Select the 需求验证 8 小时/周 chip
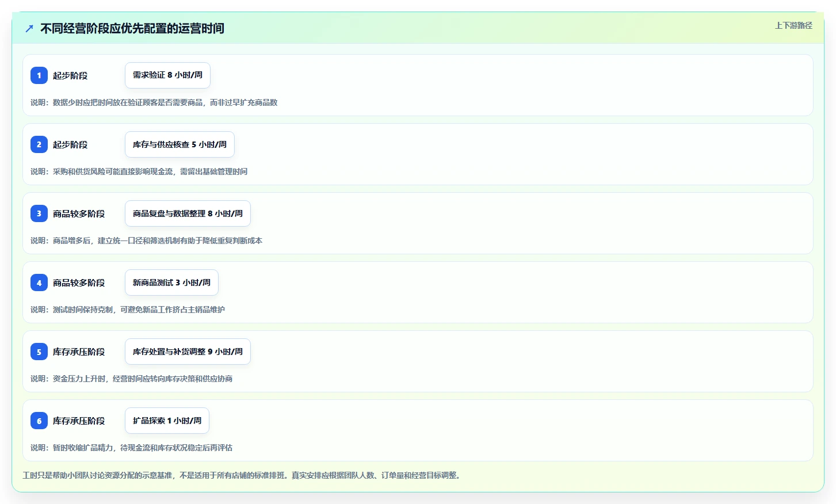The width and height of the screenshot is (836, 504). click(167, 75)
